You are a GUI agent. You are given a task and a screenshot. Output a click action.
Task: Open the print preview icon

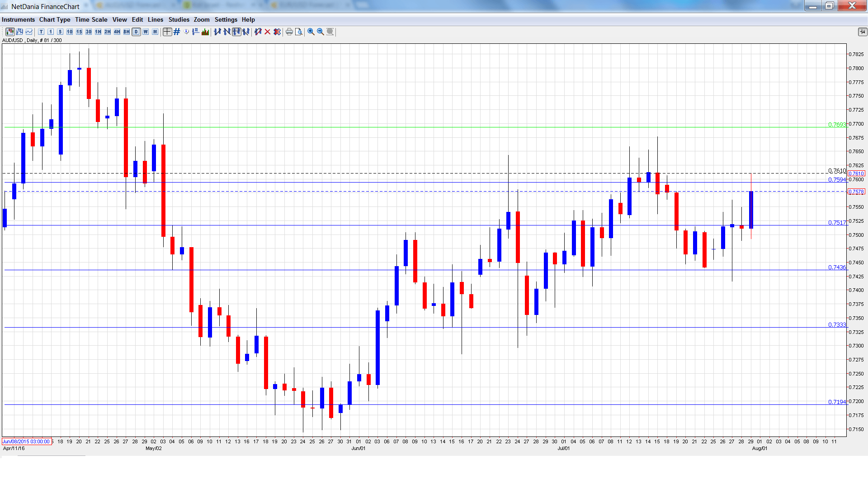click(x=299, y=32)
